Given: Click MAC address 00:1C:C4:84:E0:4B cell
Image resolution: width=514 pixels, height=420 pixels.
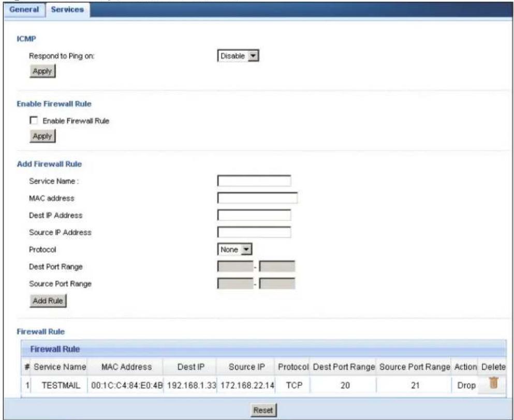Looking at the screenshot, I should coord(126,385).
